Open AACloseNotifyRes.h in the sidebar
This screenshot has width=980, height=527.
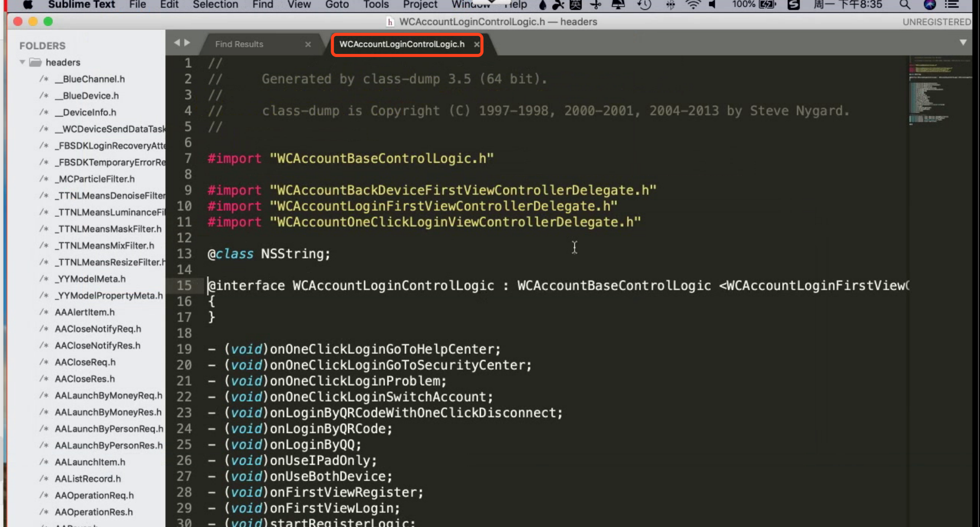point(98,346)
